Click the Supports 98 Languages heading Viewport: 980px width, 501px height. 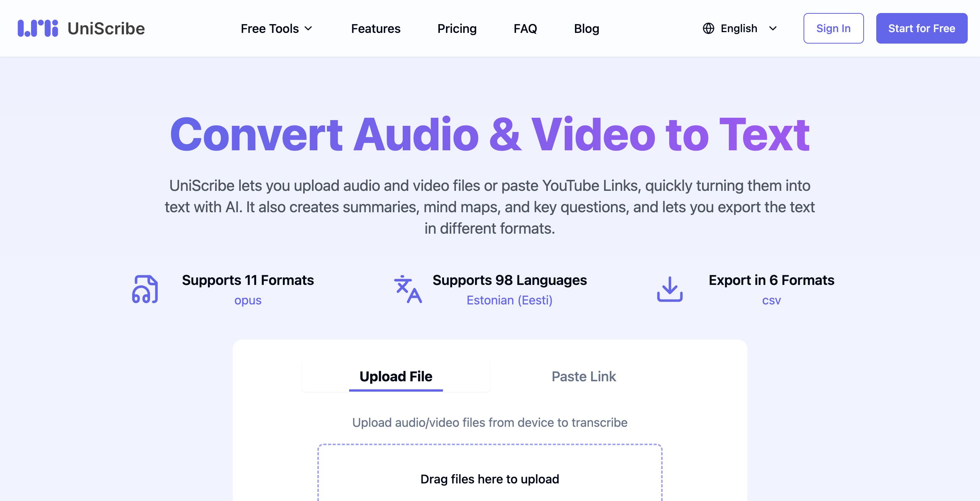(510, 280)
